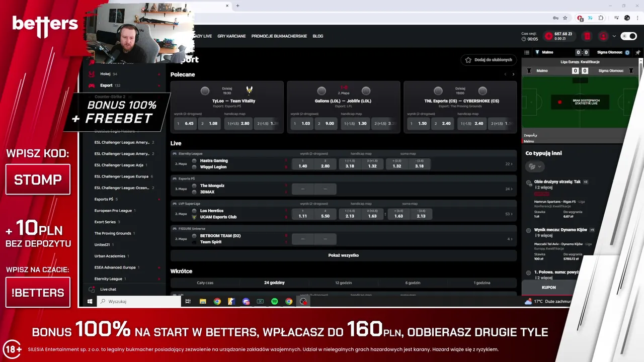Screen dimensions: 644x362
Task: Select 6 godzin time filter tab
Action: [413, 283]
